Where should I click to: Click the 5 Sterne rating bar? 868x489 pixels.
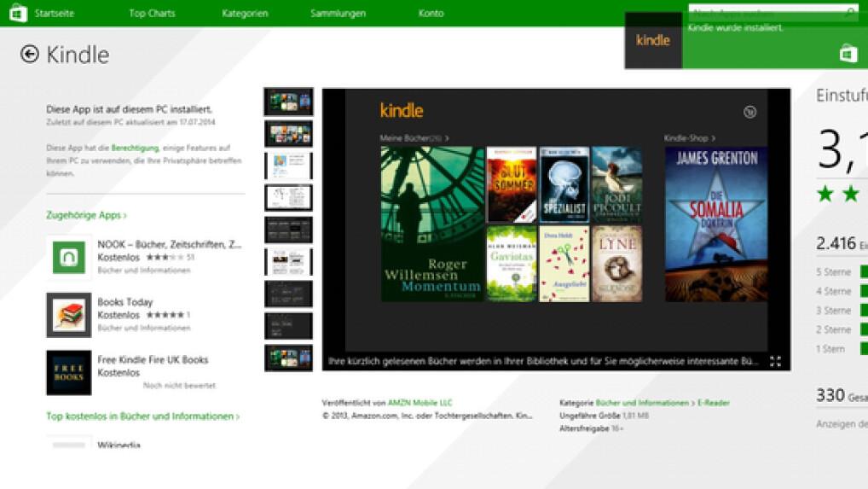point(863,272)
